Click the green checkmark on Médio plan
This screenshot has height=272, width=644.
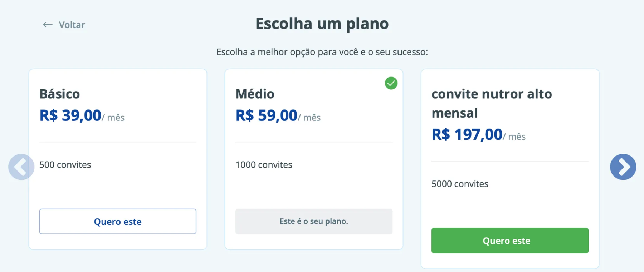[391, 83]
